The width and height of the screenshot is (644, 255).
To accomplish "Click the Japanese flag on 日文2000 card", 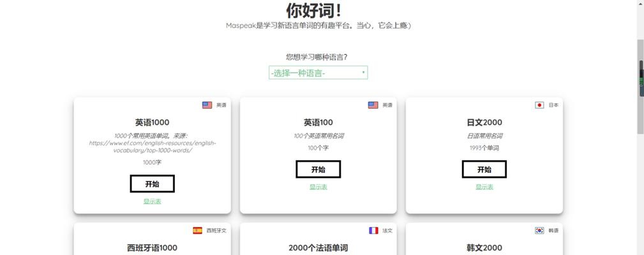I will click(539, 105).
